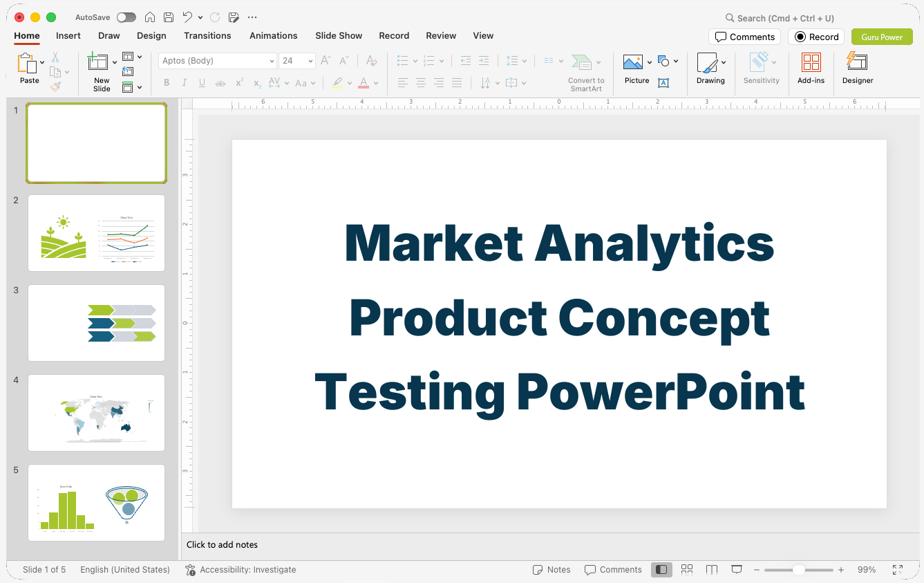Click the Clear Formatting icon
Screen dimensions: 924x583
tap(371, 61)
